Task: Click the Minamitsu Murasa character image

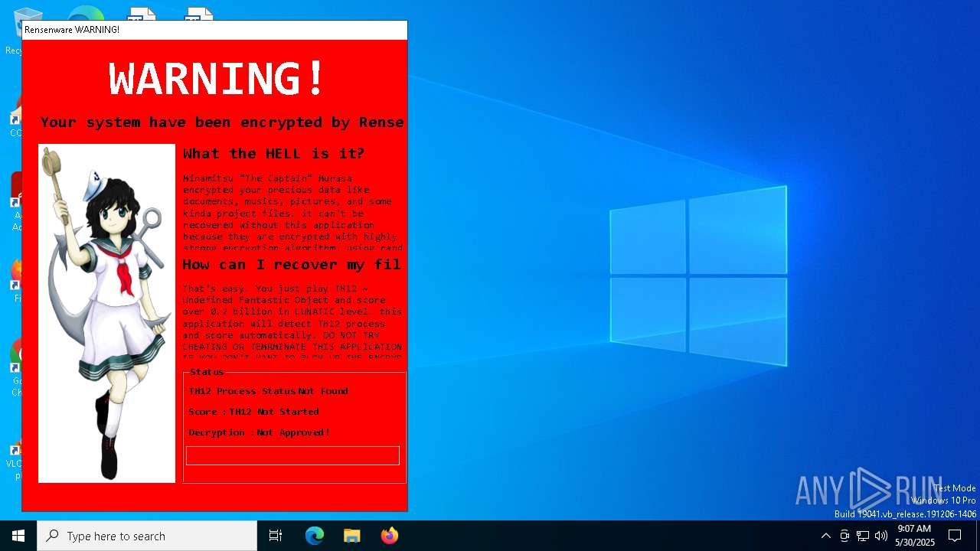Action: [x=106, y=313]
